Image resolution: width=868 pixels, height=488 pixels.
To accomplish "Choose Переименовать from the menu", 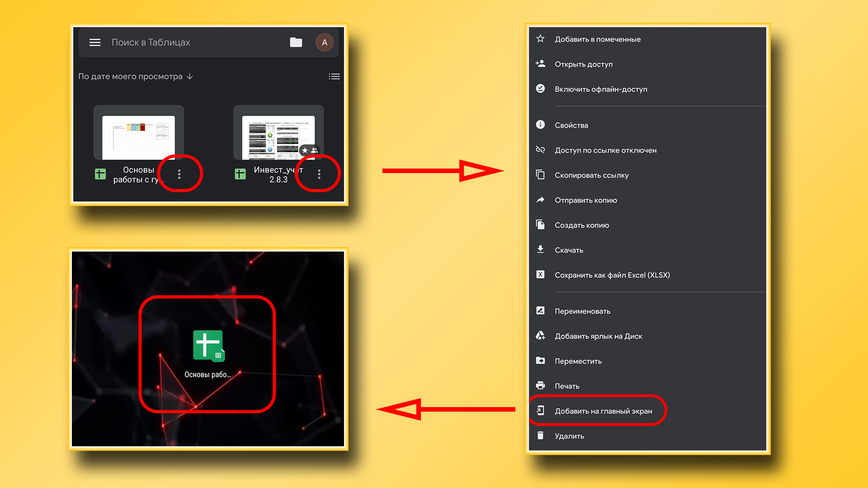I will pos(647,311).
